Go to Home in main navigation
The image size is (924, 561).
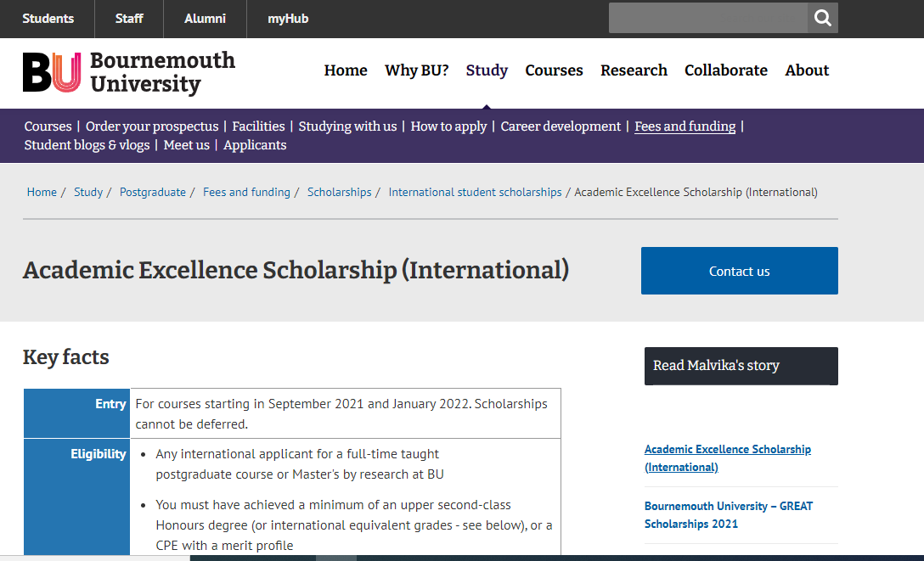click(346, 70)
